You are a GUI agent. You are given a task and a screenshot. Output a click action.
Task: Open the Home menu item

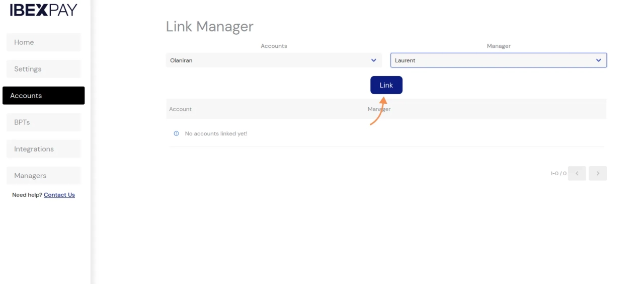pyautogui.click(x=43, y=42)
